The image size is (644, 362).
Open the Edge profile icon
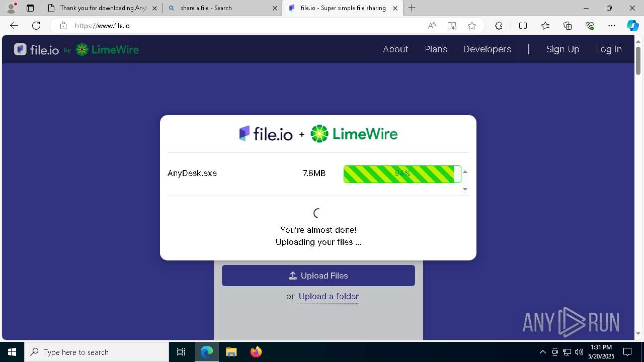pos(11,8)
